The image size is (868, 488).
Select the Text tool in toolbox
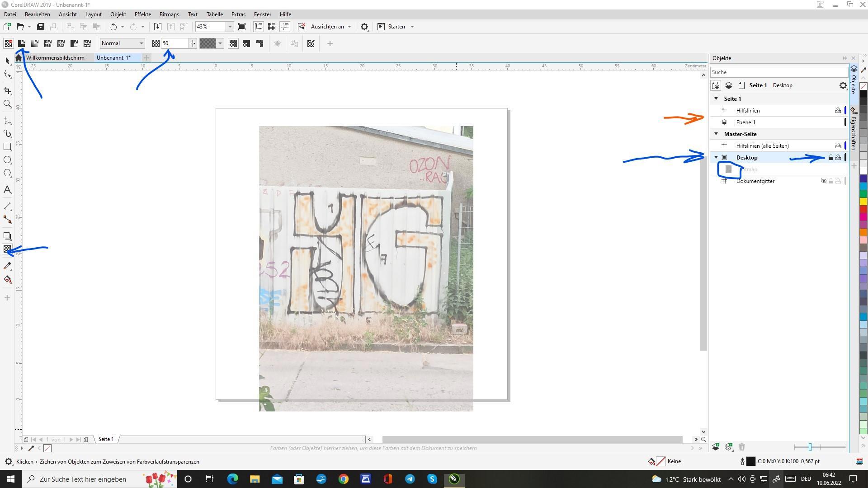pos(7,190)
